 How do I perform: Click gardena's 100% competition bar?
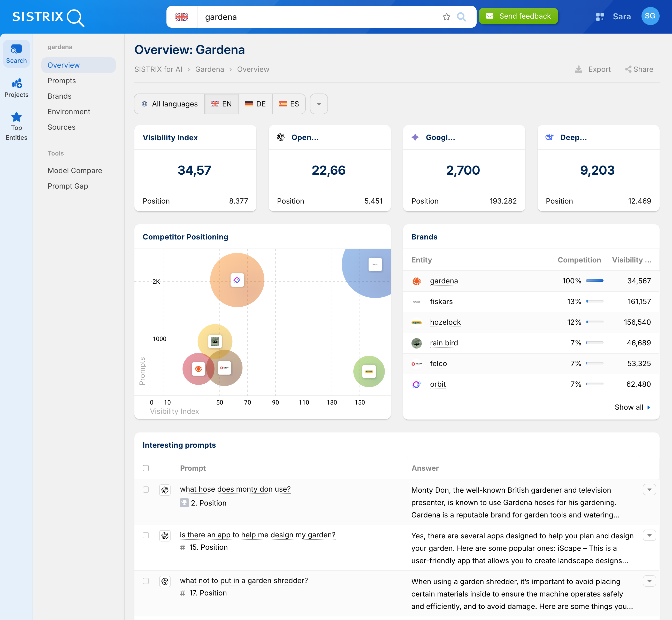point(594,281)
